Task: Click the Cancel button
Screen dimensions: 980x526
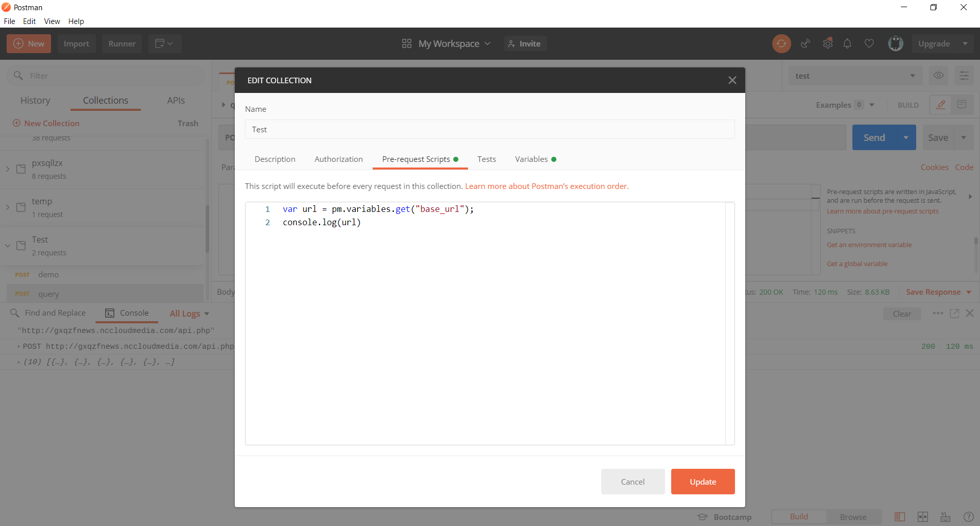Action: [x=633, y=482]
